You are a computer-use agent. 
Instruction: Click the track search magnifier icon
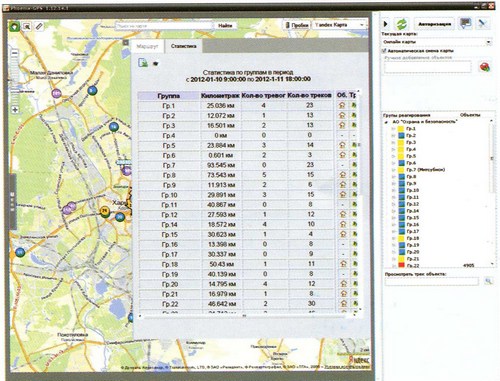click(x=488, y=281)
